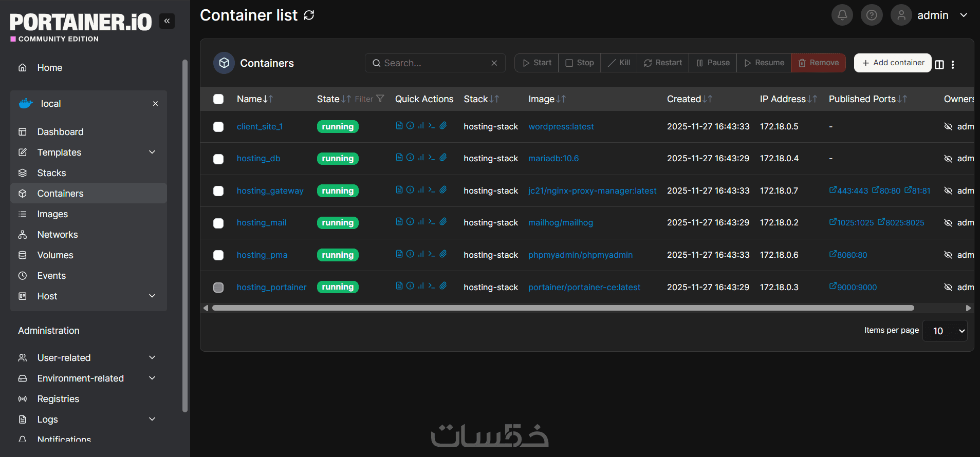Select the hosting_pma row checkbox

[218, 255]
